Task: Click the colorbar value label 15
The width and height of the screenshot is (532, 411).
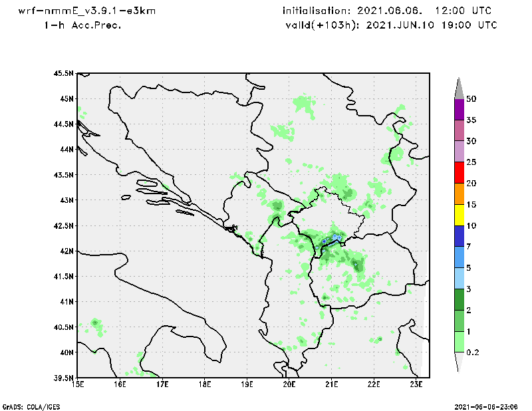Action: tap(471, 204)
